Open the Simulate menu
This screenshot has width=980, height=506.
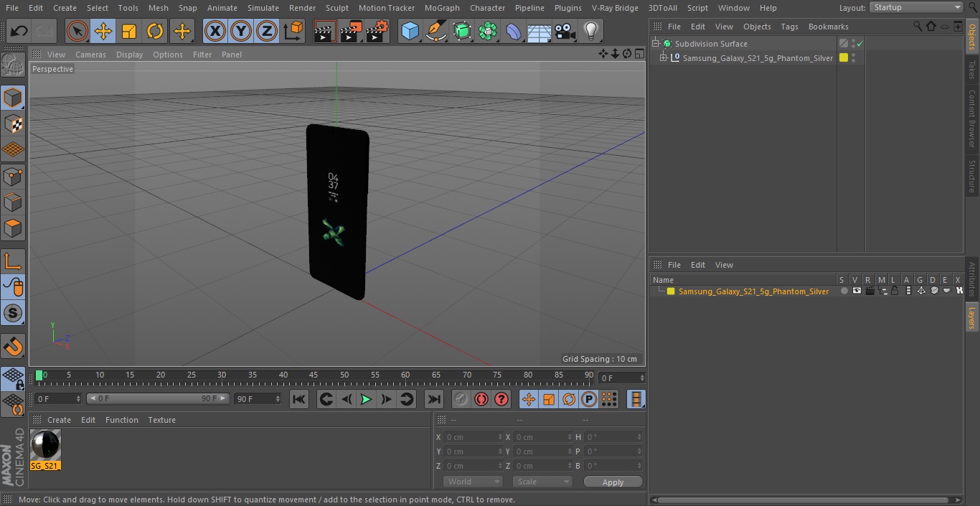tap(263, 8)
